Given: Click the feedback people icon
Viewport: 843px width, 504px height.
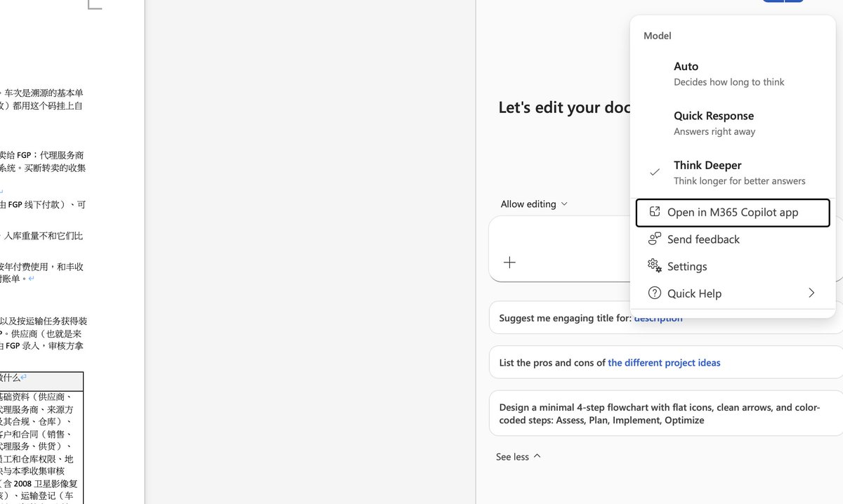Looking at the screenshot, I should click(655, 239).
